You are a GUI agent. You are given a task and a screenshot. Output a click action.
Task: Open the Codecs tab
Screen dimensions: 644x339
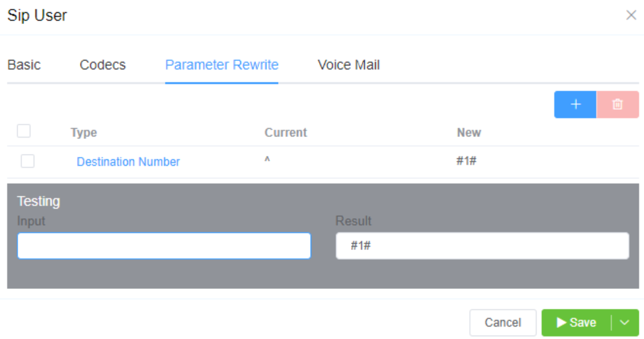[103, 65]
